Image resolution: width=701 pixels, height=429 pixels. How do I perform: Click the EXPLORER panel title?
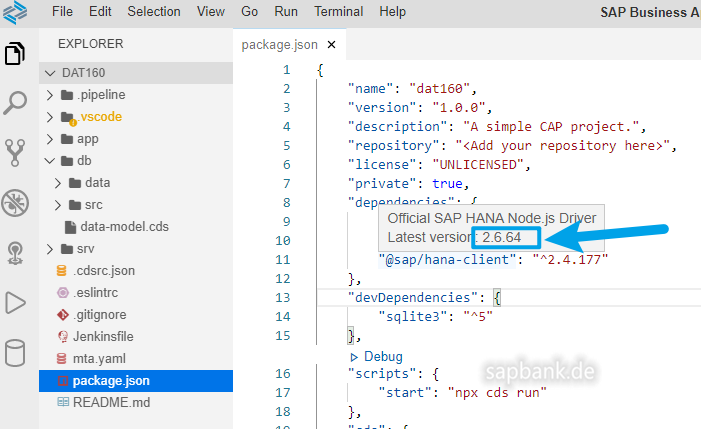tap(91, 44)
